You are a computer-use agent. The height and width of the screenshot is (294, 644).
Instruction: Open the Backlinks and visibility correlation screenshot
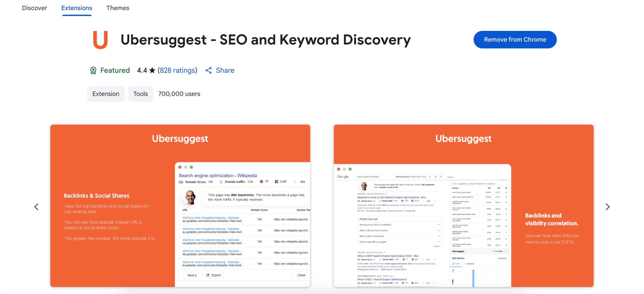click(x=463, y=206)
